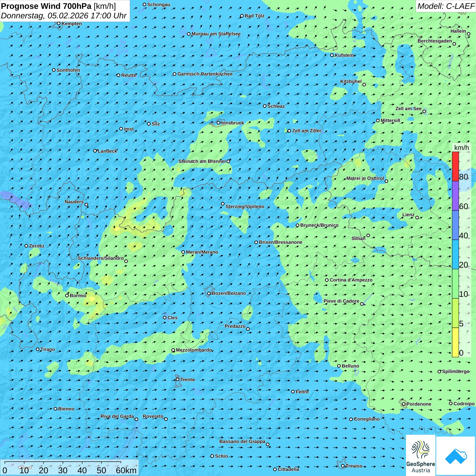Click the Landeck location dot
The image size is (476, 476).
95,151
